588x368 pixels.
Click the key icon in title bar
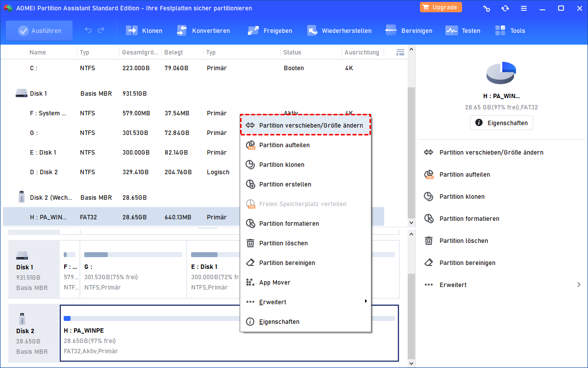(x=487, y=8)
